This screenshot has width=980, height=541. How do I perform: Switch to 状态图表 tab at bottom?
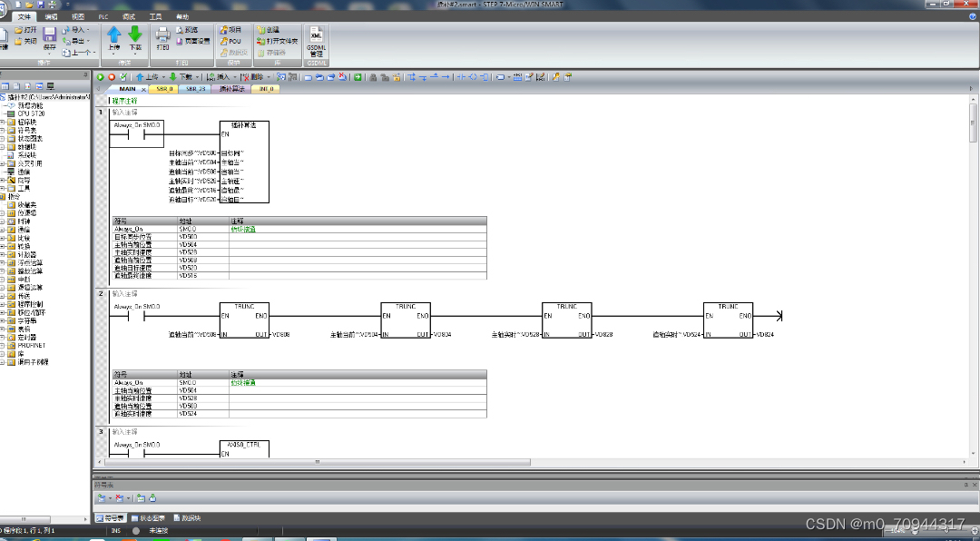tap(148, 518)
